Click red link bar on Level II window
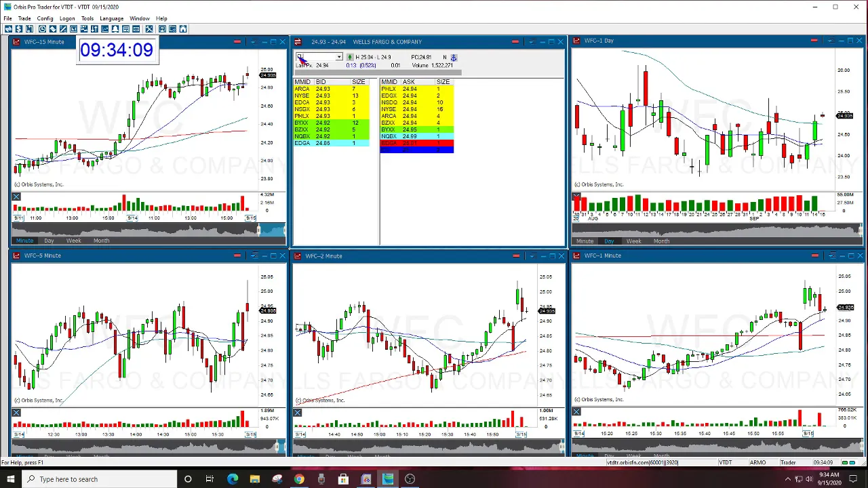The image size is (868, 488). pos(515,41)
